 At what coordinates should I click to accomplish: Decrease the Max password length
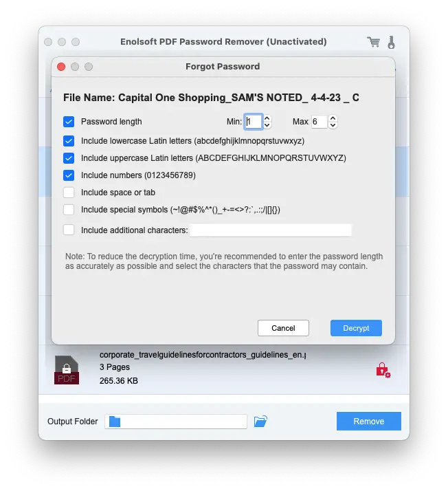(333, 125)
